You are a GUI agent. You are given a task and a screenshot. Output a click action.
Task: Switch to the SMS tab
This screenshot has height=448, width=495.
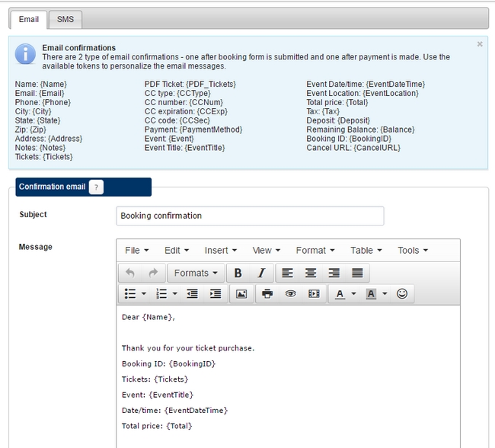(65, 19)
